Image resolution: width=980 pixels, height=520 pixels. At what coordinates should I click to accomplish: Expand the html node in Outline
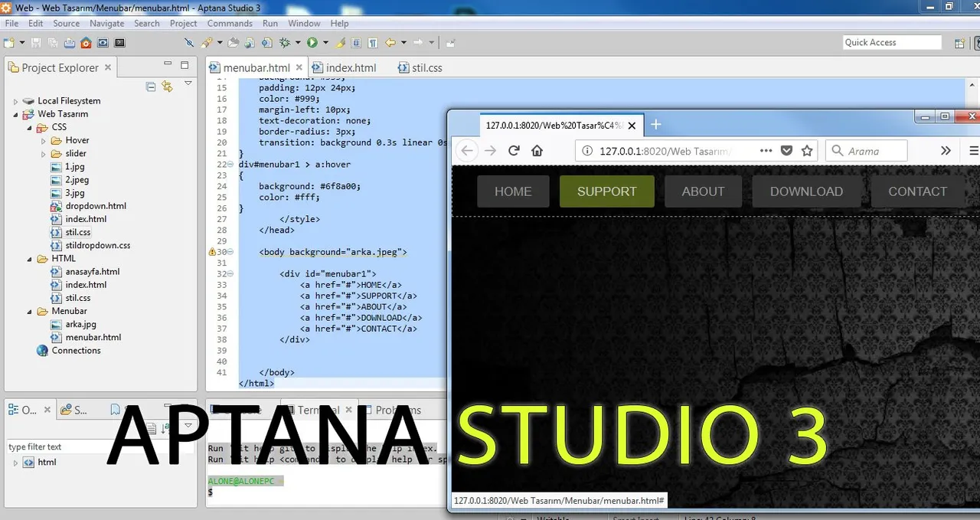[15, 463]
